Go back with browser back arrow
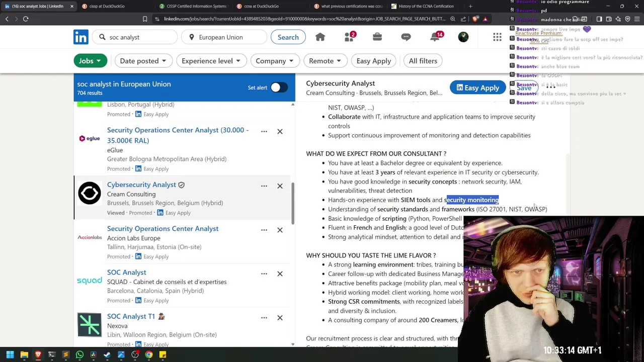Viewport: 644px width, 362px height. (x=7, y=19)
